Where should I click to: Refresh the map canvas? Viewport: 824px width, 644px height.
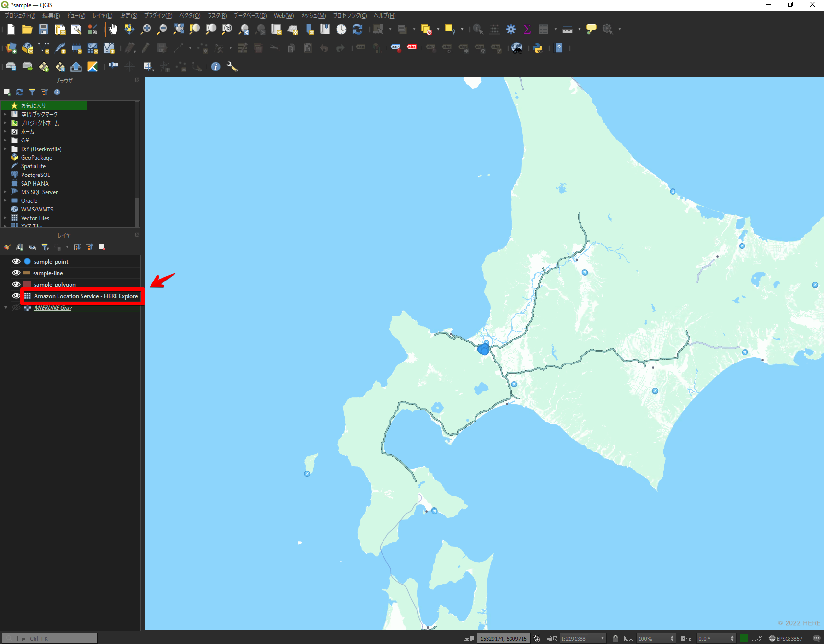pos(358,29)
